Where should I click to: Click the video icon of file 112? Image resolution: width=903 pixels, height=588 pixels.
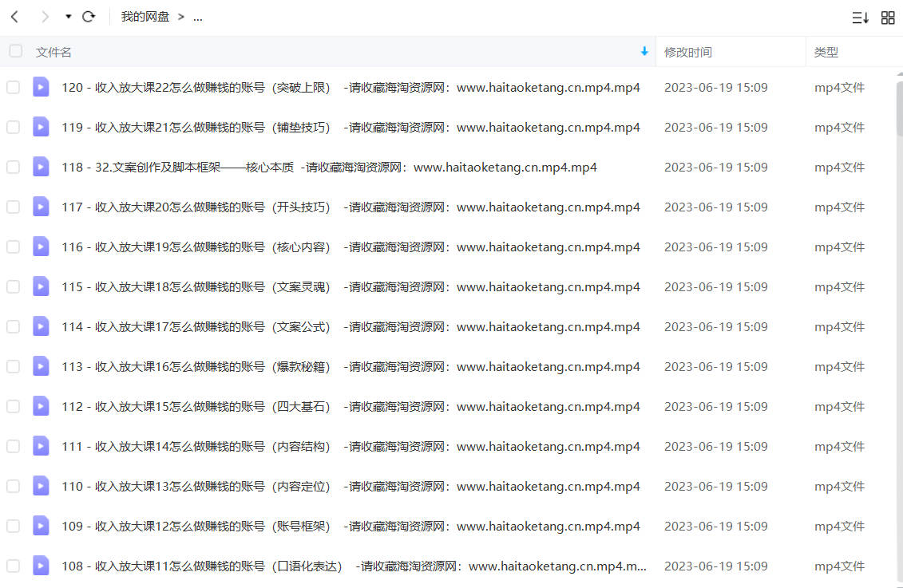click(x=41, y=406)
